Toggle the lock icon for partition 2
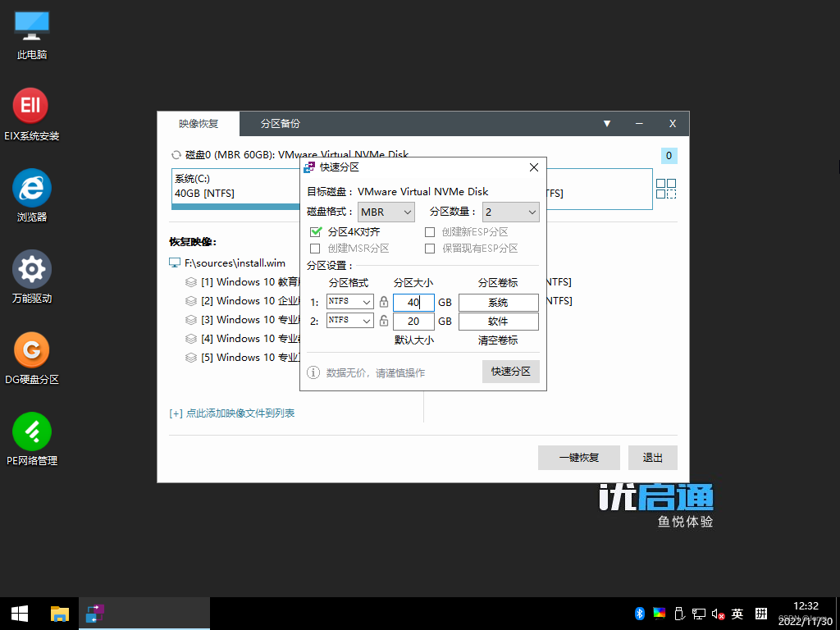This screenshot has height=630, width=840. pyautogui.click(x=384, y=321)
